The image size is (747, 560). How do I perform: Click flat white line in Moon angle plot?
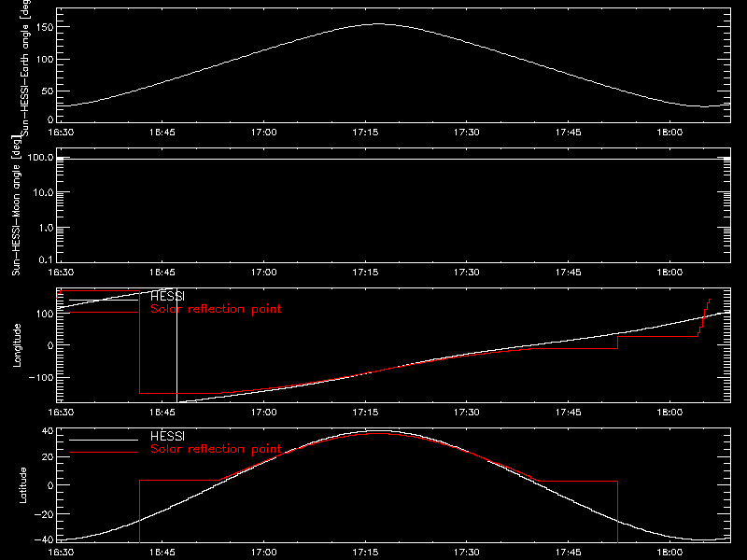[x=393, y=159]
